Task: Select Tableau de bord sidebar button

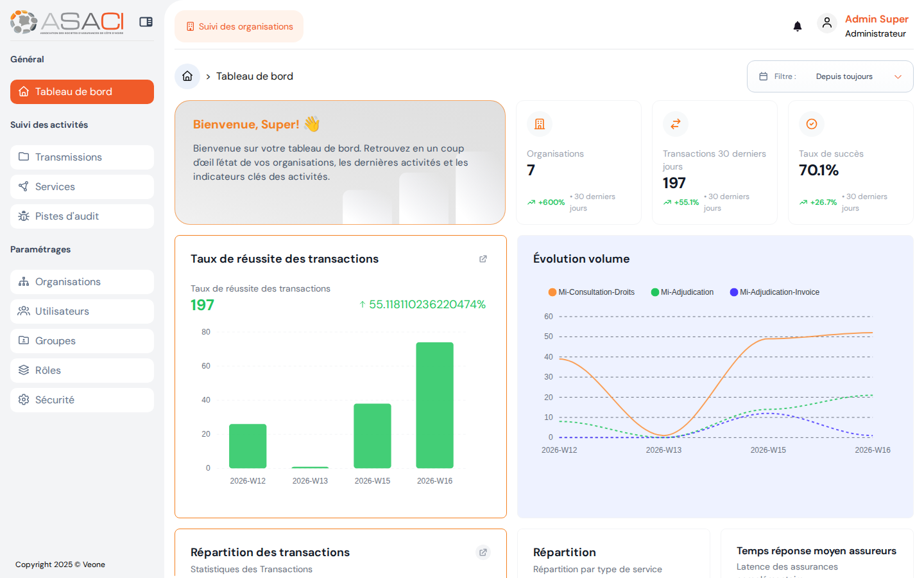Action: [82, 92]
